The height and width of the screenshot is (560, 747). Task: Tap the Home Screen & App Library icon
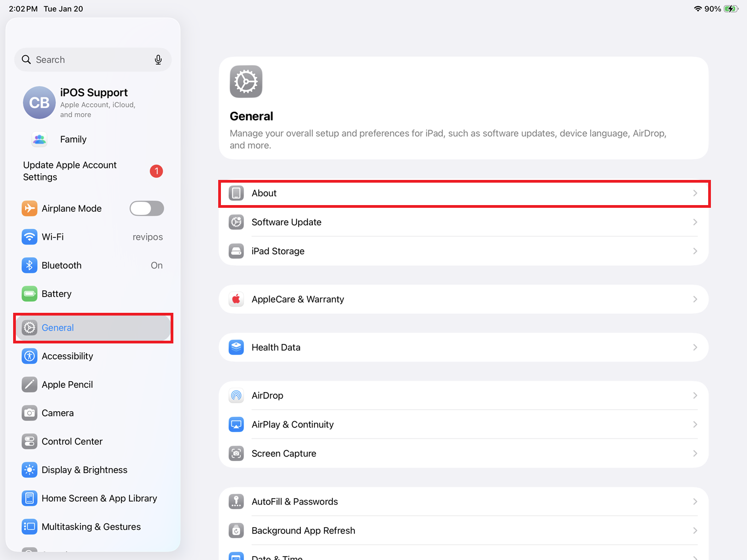coord(30,498)
